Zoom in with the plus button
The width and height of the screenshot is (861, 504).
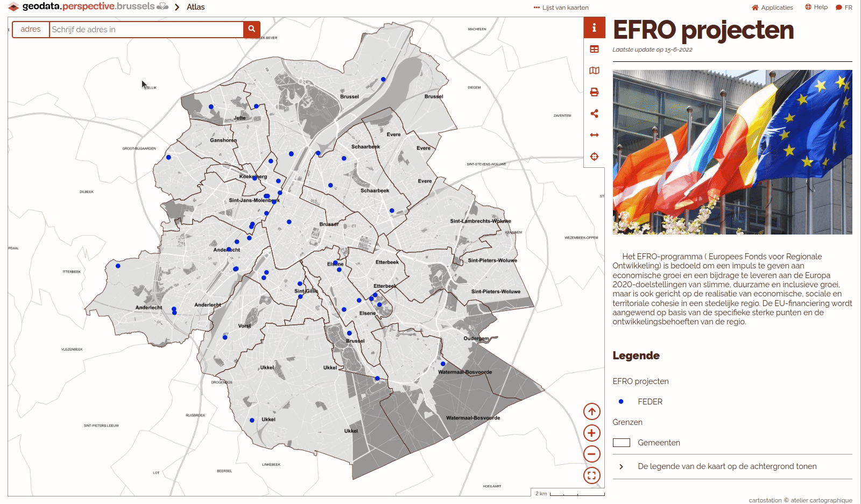[591, 433]
